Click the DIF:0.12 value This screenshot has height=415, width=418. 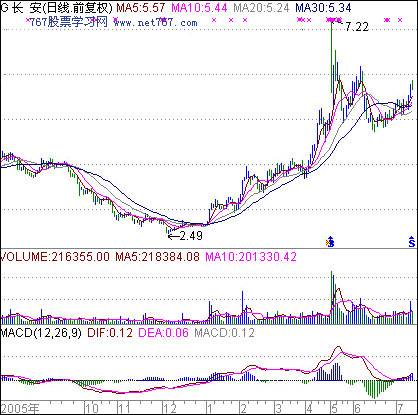point(110,333)
